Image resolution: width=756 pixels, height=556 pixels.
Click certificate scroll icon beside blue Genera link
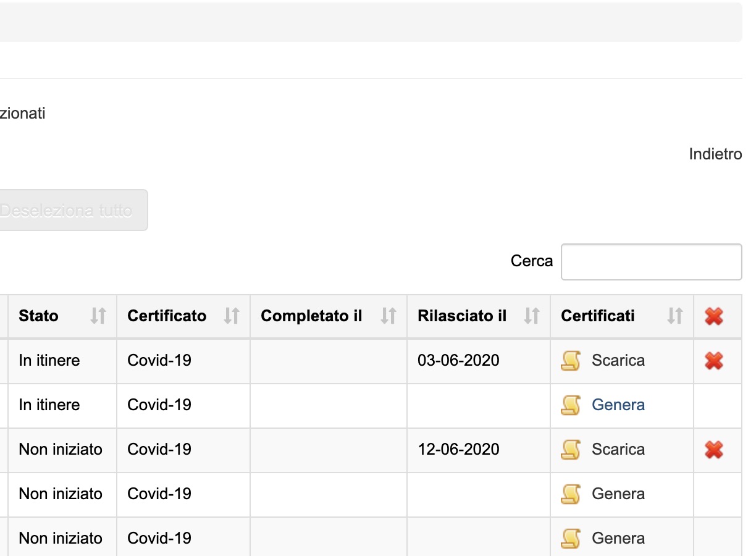pyautogui.click(x=570, y=405)
